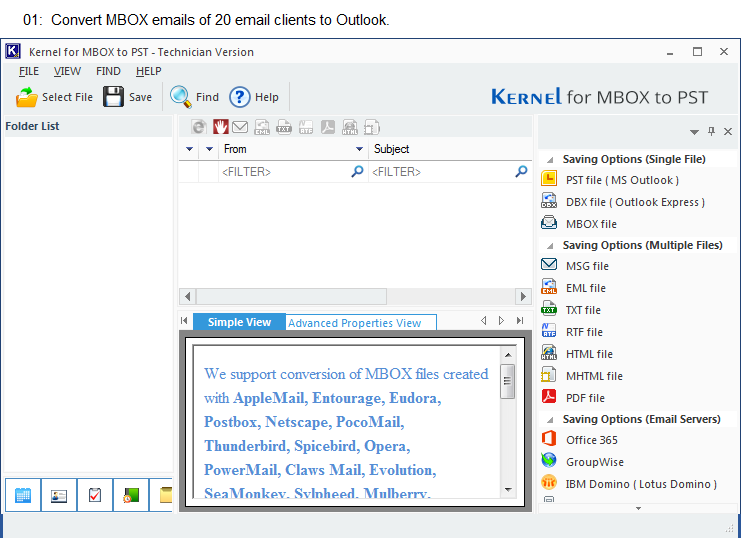Open second narrow column dropdown arrow

tap(209, 149)
